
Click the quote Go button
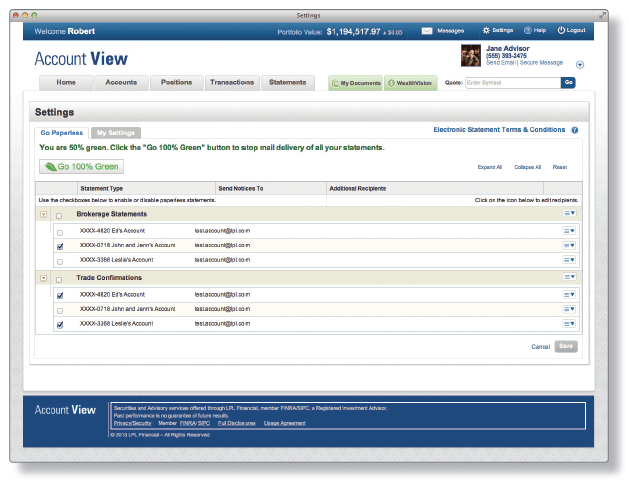(568, 83)
